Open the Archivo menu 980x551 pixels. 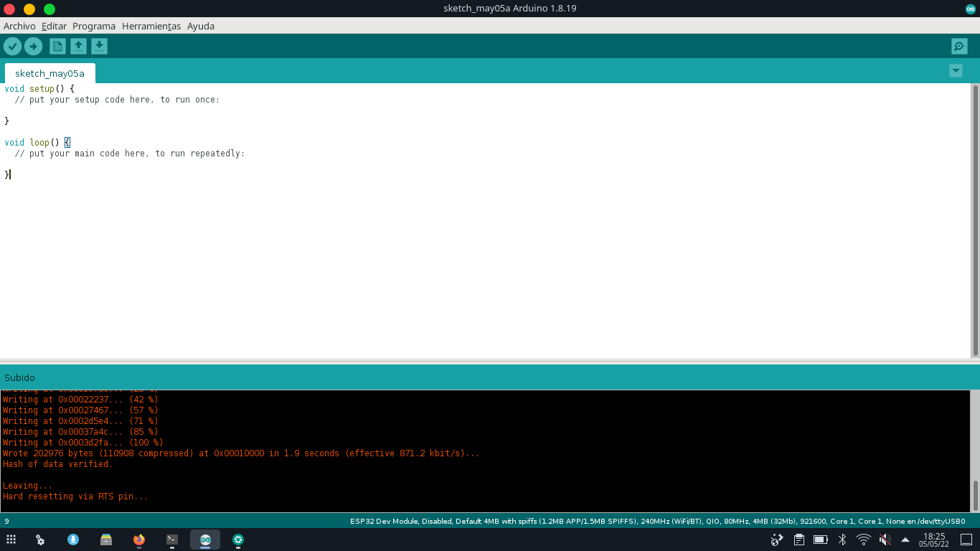click(x=19, y=26)
